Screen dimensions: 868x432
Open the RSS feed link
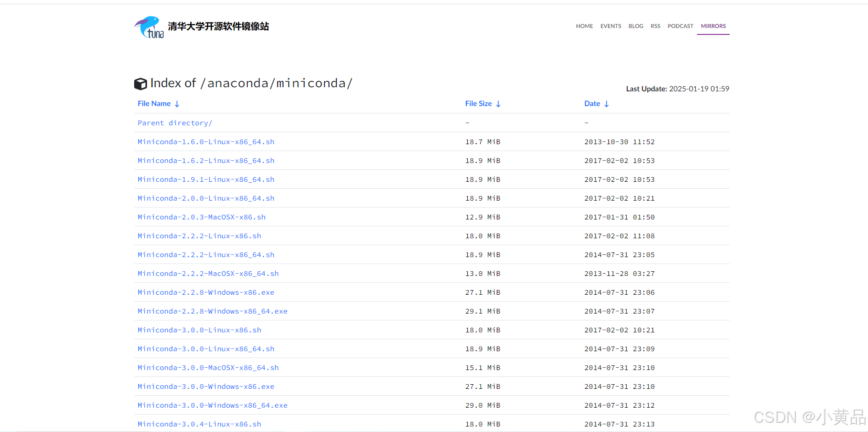[x=655, y=26]
